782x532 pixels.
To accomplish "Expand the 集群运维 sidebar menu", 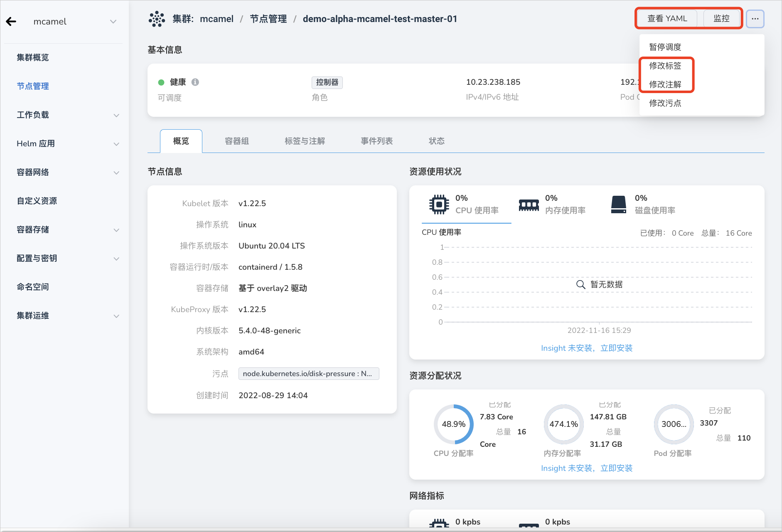I will (x=116, y=316).
